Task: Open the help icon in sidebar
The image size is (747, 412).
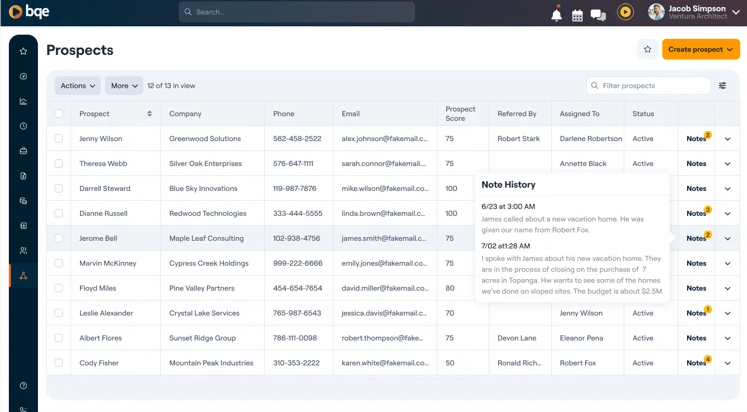Action: tap(23, 385)
